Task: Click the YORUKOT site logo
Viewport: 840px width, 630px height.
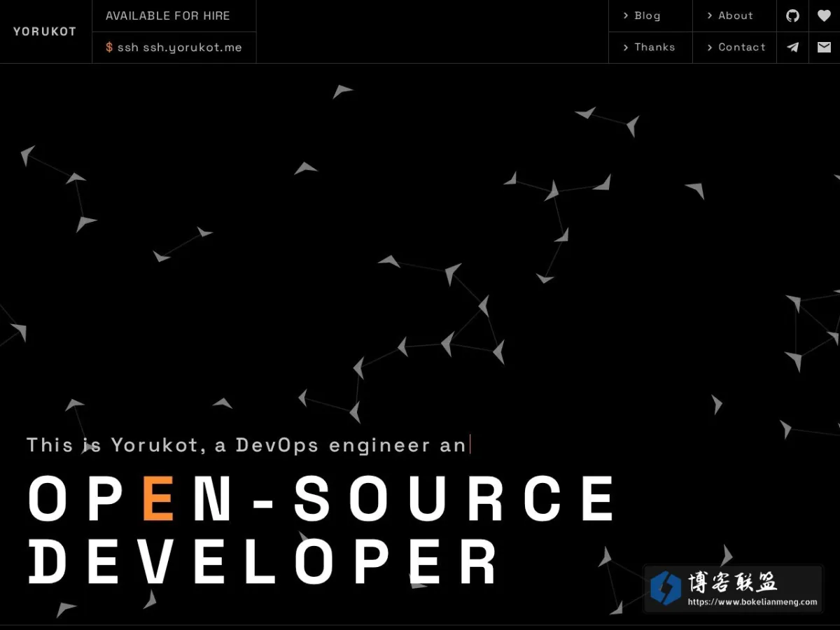Action: 45,31
